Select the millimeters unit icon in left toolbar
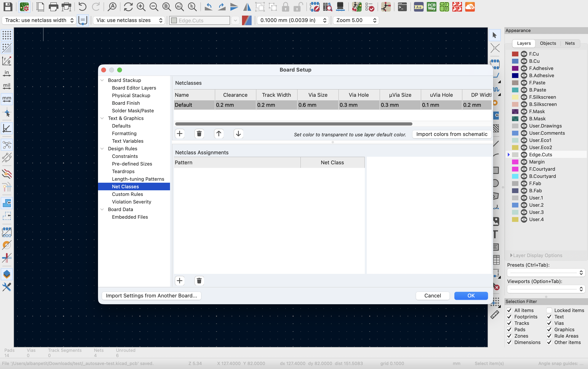 pos(7,99)
